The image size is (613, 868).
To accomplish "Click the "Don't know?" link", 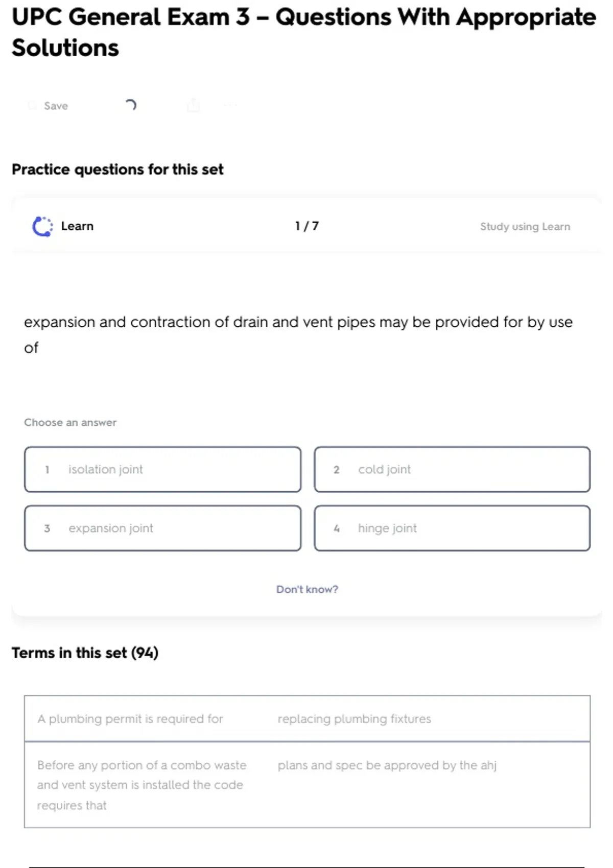I will coord(307,589).
